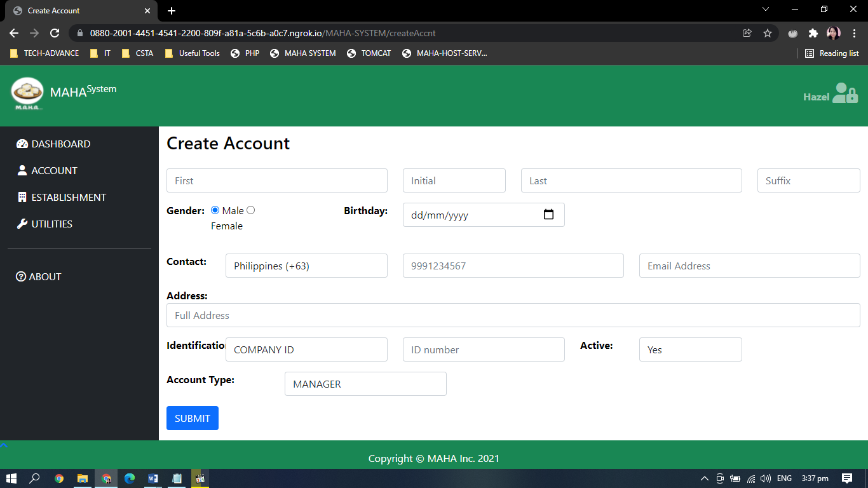Open the Windows Start menu
The height and width of the screenshot is (488, 868).
click(x=11, y=478)
